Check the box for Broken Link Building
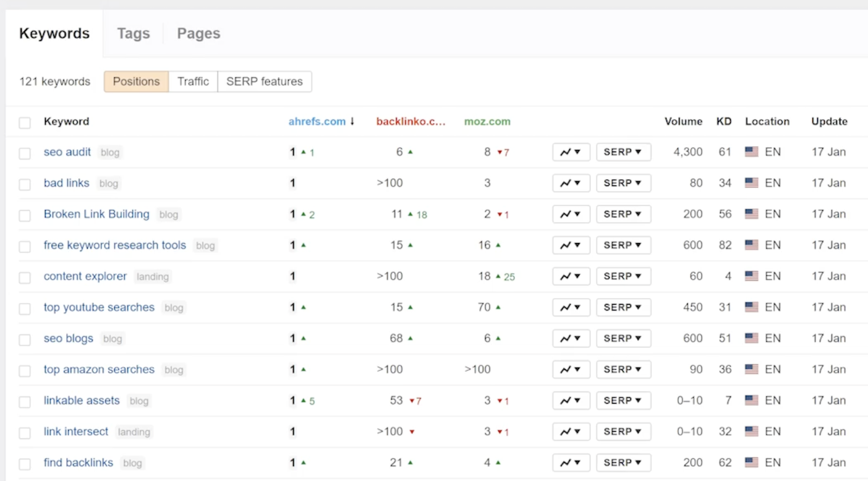Screen dimensions: 868x481 [x=25, y=215]
